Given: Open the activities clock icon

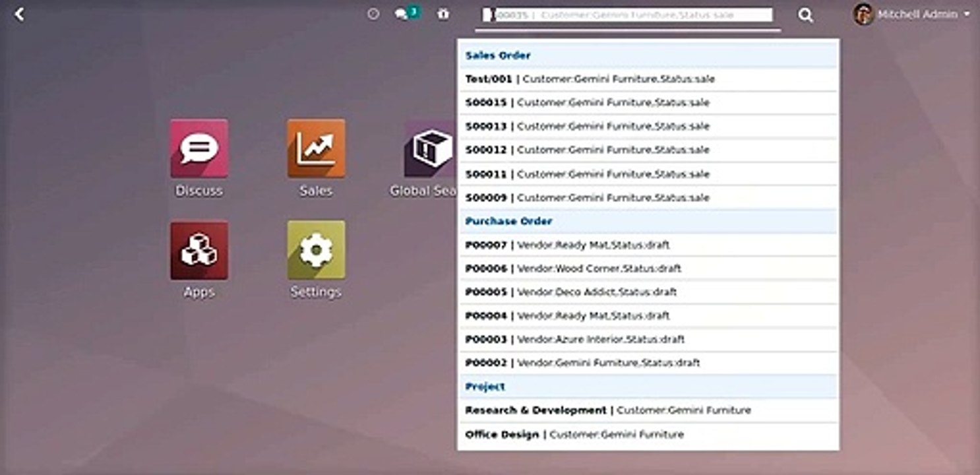Looking at the screenshot, I should 373,14.
